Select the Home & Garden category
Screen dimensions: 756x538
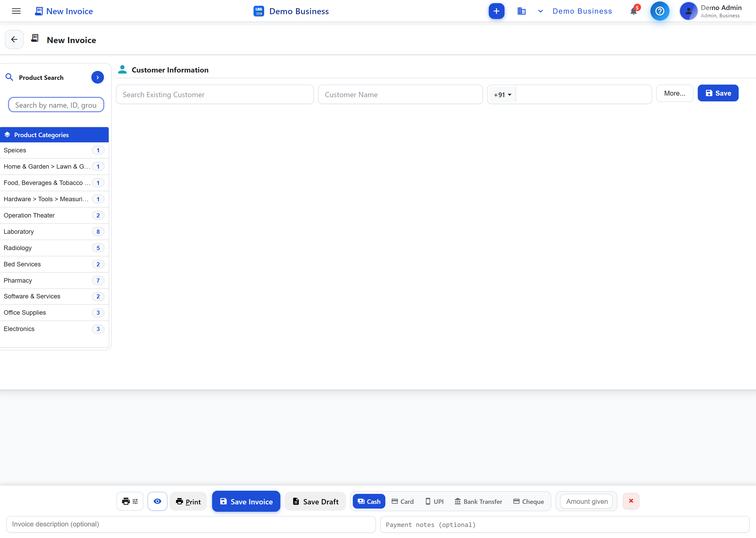(x=54, y=167)
